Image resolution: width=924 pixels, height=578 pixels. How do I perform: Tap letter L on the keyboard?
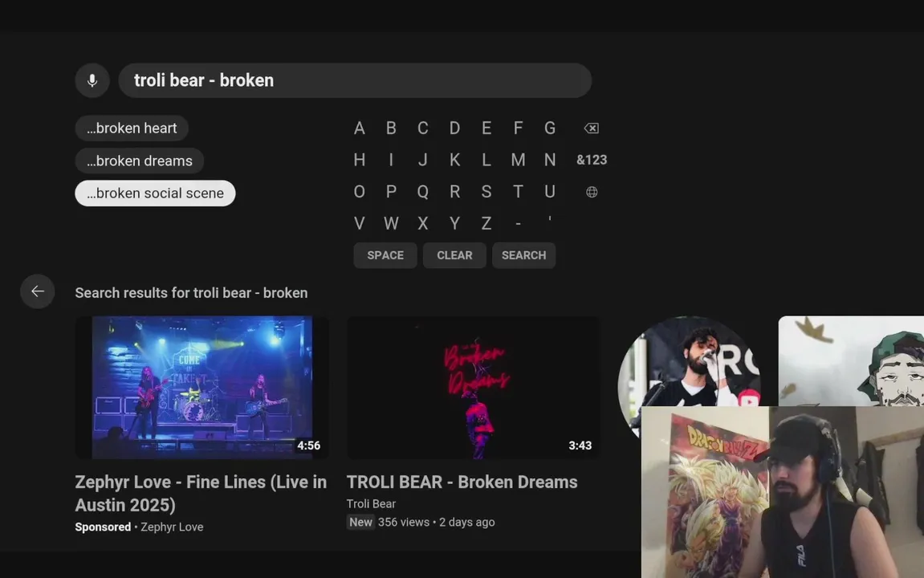[486, 160]
